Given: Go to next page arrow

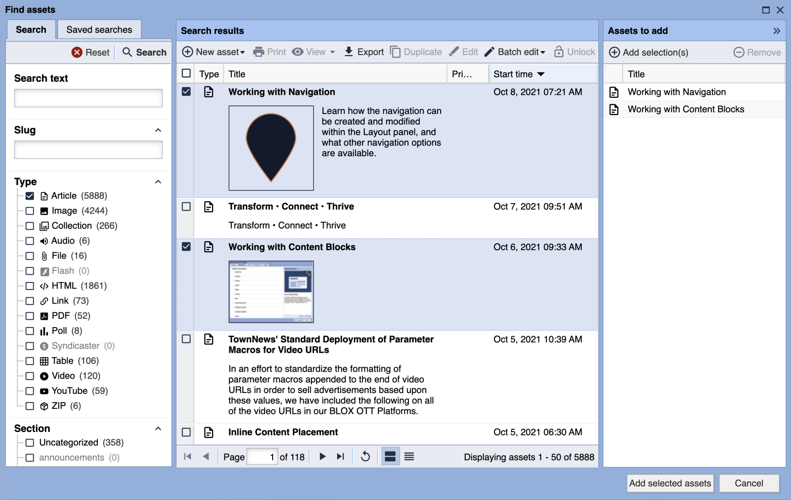Looking at the screenshot, I should pos(322,457).
